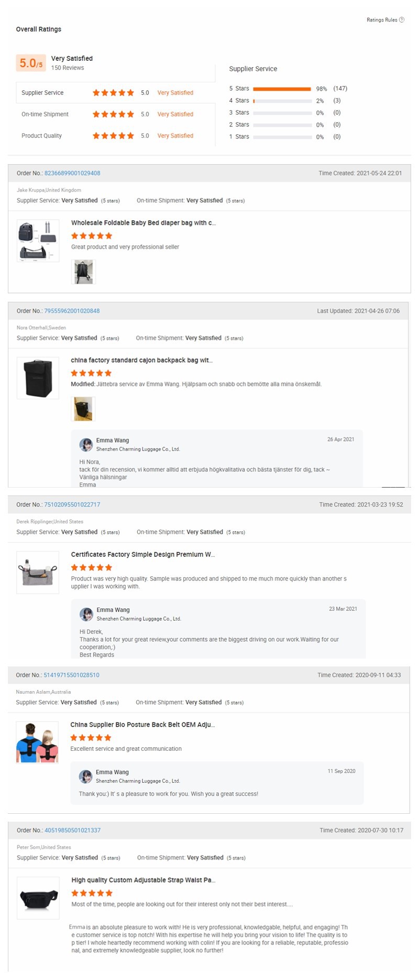Select the On-time Shipment rating row

pyautogui.click(x=115, y=114)
